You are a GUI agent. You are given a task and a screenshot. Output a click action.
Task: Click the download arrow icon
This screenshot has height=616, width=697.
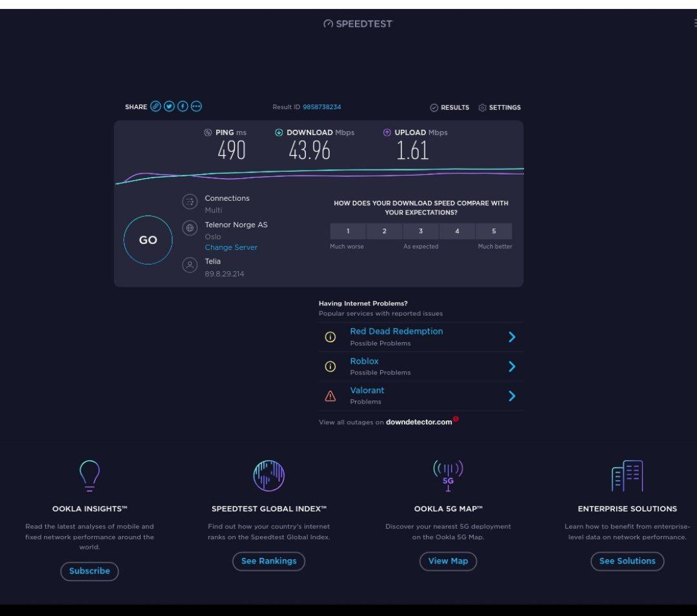(279, 132)
